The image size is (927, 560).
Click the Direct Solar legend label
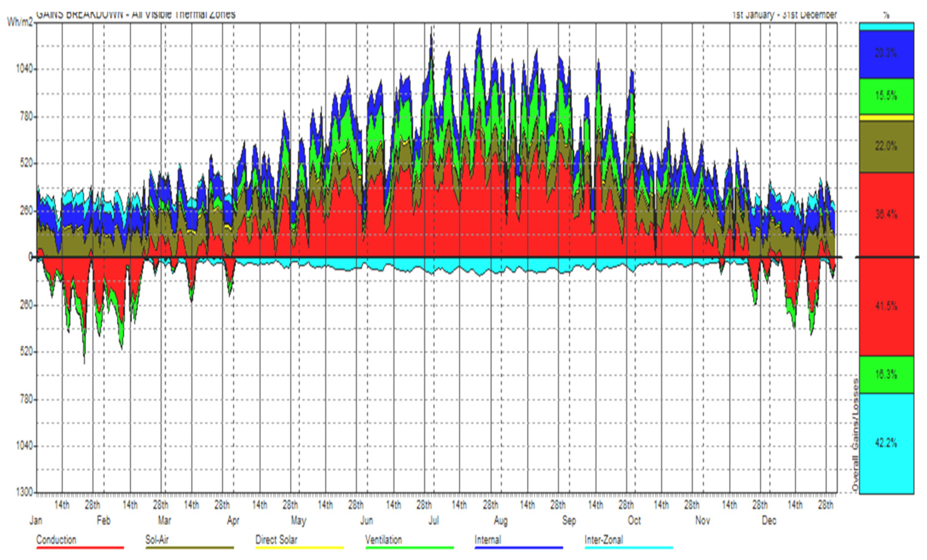tap(276, 540)
